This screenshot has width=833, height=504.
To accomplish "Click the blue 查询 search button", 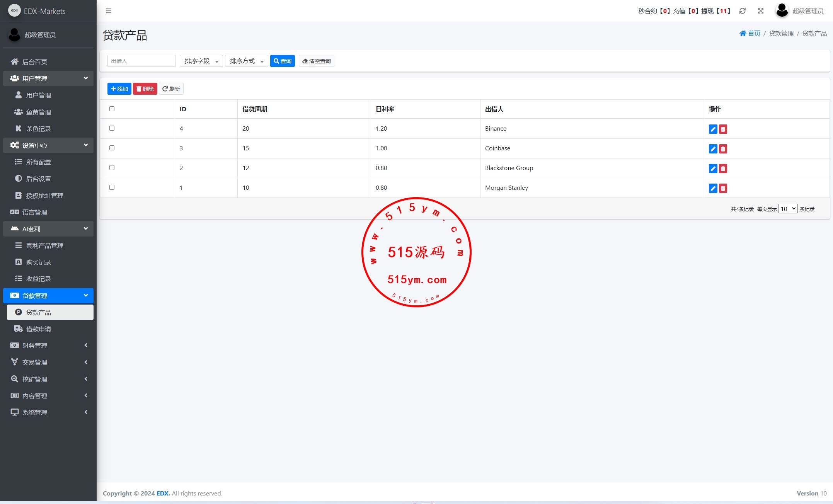I will (282, 61).
